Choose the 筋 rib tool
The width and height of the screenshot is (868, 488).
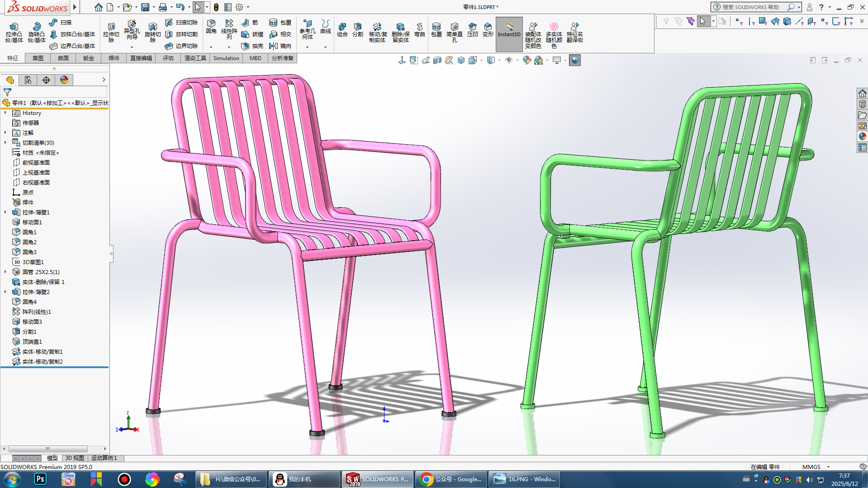pos(250,22)
